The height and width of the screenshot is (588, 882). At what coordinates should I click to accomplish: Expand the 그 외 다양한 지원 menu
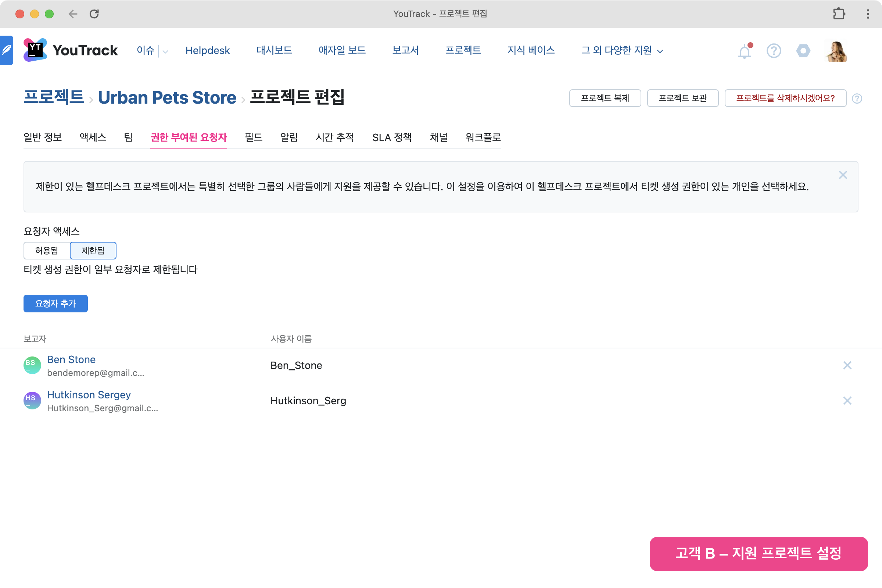(622, 50)
